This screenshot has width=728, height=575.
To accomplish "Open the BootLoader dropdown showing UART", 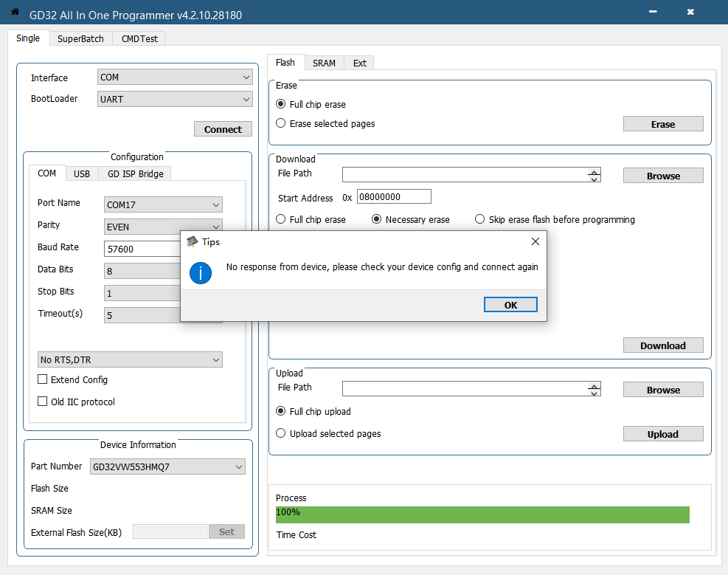I will [x=175, y=99].
